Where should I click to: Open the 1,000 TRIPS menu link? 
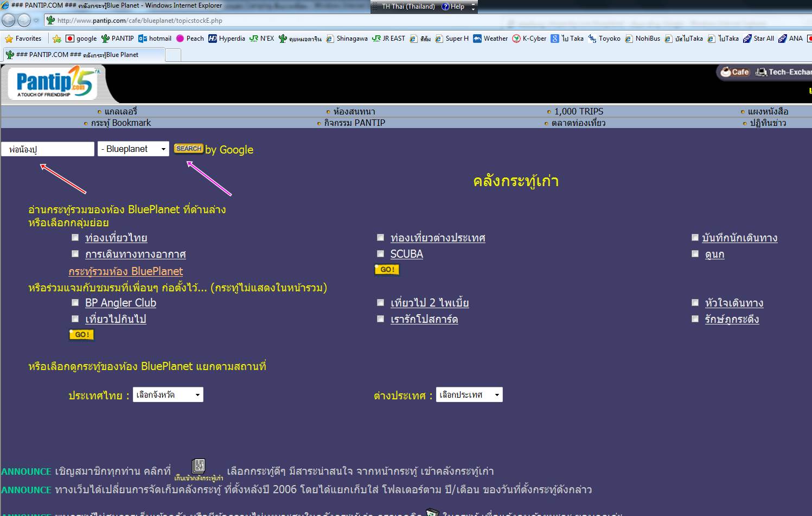[578, 111]
